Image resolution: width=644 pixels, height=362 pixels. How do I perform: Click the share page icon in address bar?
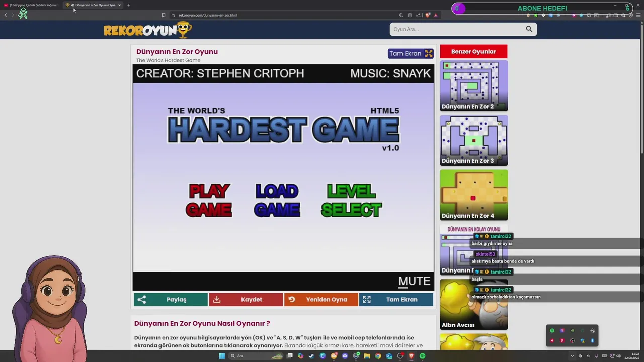click(418, 15)
